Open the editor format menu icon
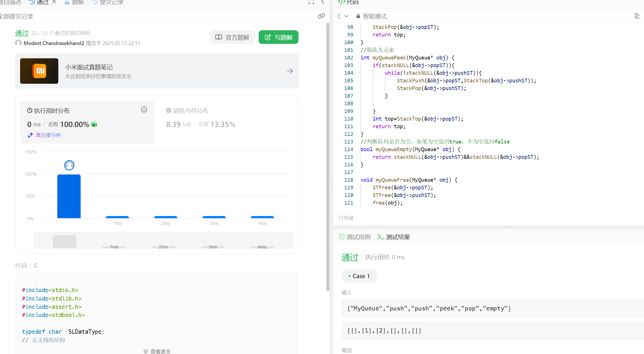Screen dimensions: 644x354 coord(637,16)
